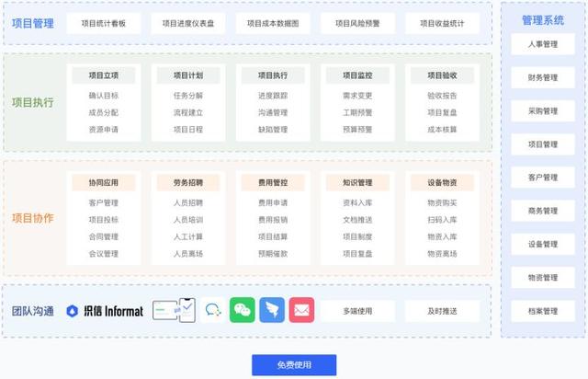
Task: Click the red mail envelope icon
Action: click(x=301, y=310)
